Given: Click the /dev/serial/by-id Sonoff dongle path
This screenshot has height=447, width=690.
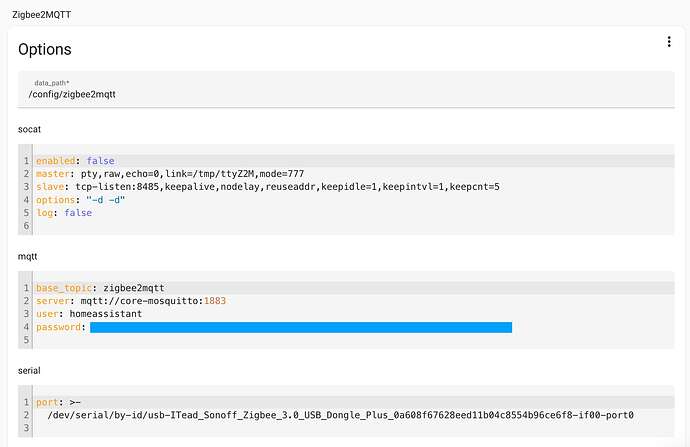Looking at the screenshot, I should 340,415.
